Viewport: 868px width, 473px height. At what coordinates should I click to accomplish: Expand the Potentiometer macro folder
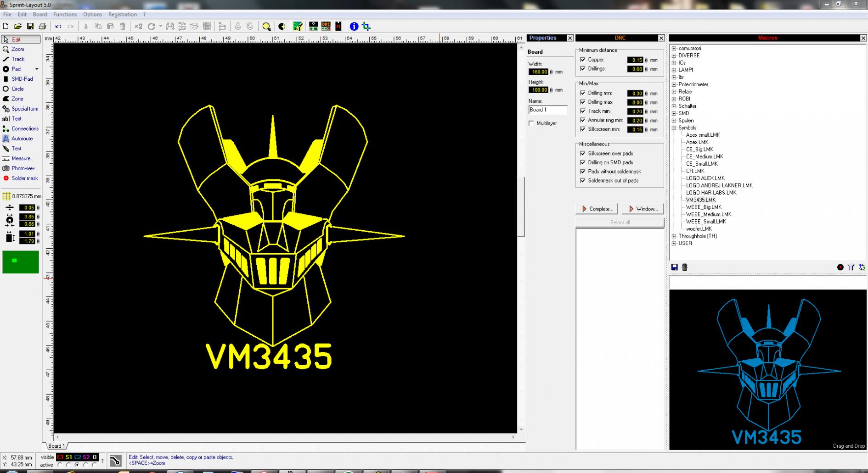[x=674, y=84]
